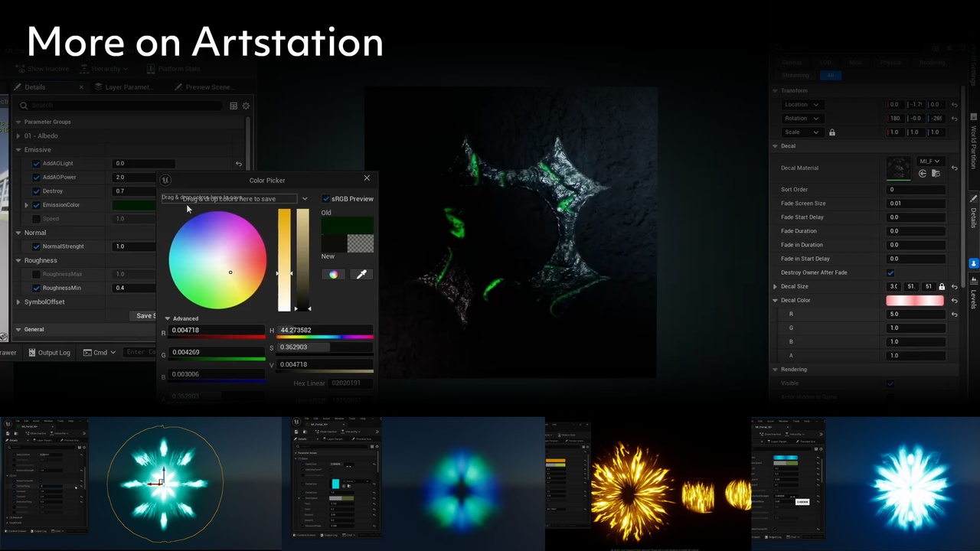Expand the Decal Size property

(775, 287)
